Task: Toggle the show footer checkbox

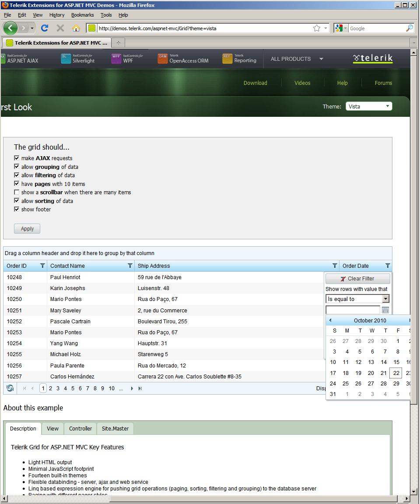Action: coord(17,209)
